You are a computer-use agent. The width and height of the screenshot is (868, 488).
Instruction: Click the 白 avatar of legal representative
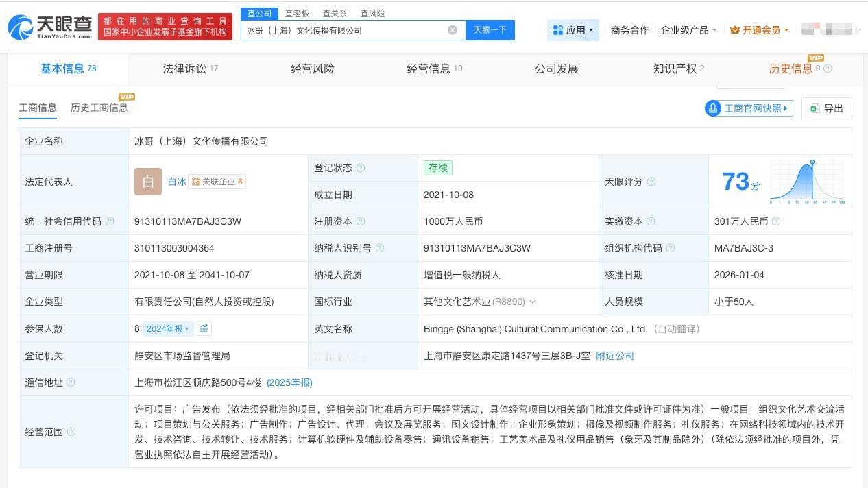[x=148, y=182]
